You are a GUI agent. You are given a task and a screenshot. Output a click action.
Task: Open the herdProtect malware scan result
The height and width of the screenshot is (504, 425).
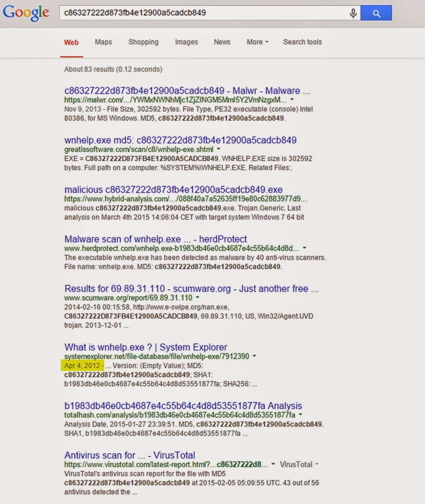point(156,239)
